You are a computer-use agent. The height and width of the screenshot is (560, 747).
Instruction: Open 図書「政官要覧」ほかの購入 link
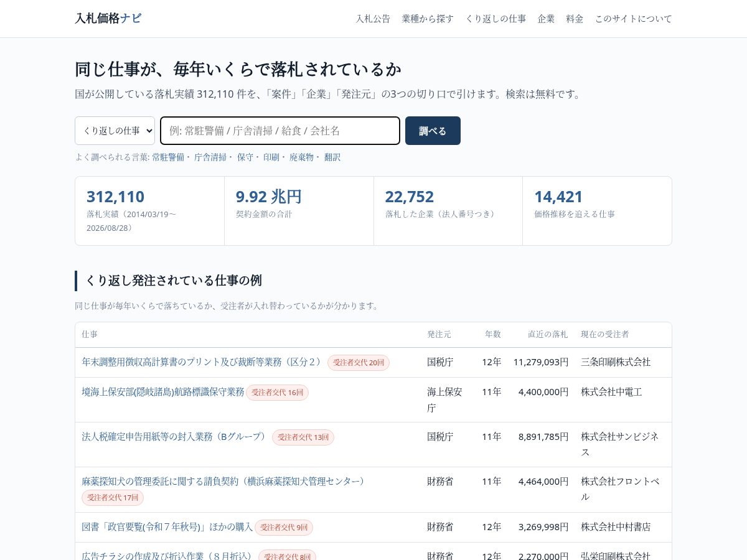167,527
